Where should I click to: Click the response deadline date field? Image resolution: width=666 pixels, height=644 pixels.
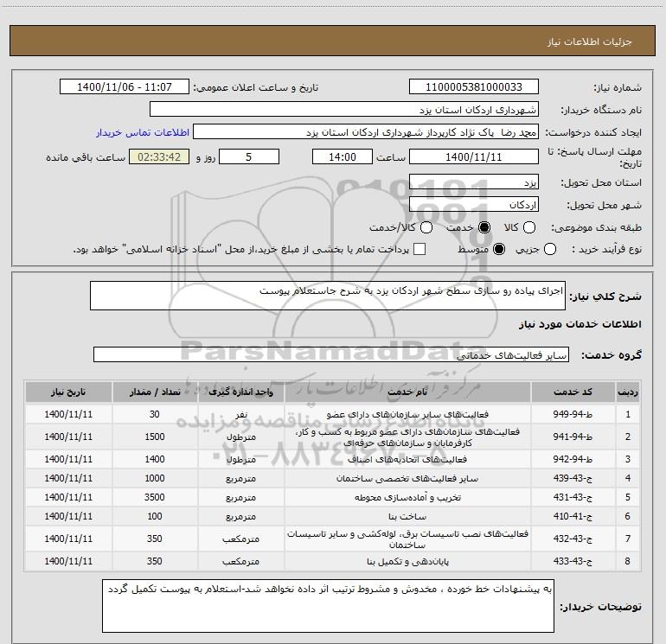474,156
